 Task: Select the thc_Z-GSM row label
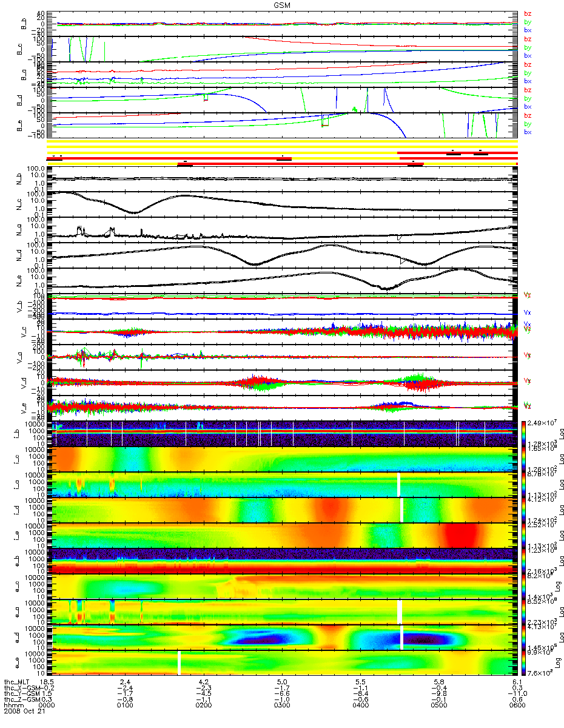(x=22, y=701)
